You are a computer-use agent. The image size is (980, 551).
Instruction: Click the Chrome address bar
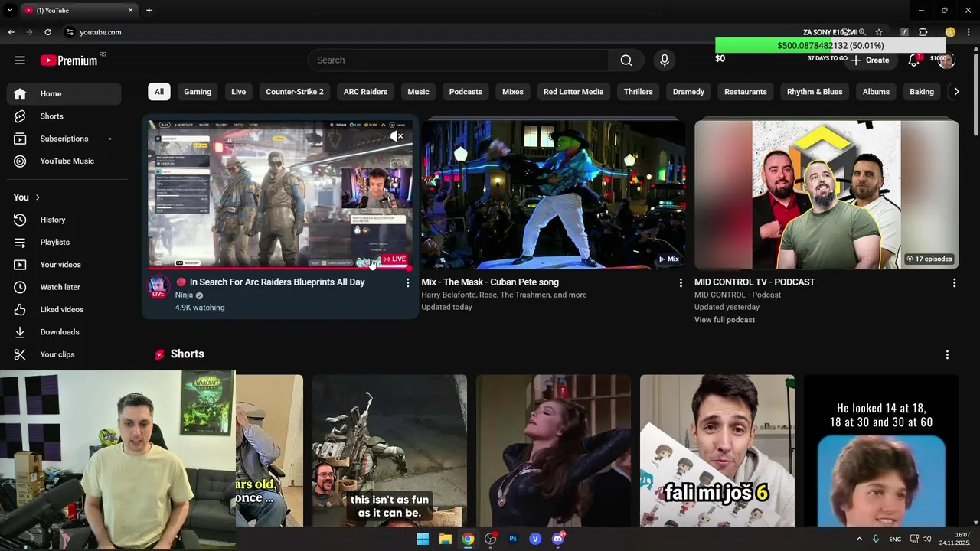[429, 32]
